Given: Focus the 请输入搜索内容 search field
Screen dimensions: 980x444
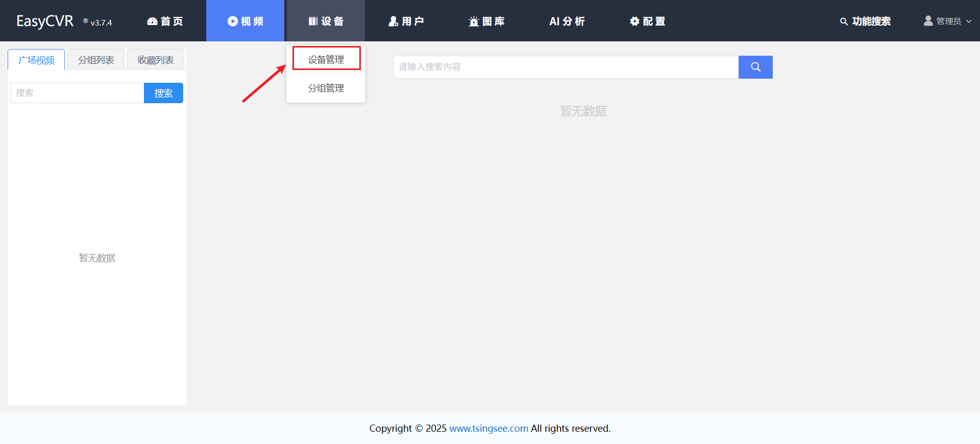Looking at the screenshot, I should point(566,67).
